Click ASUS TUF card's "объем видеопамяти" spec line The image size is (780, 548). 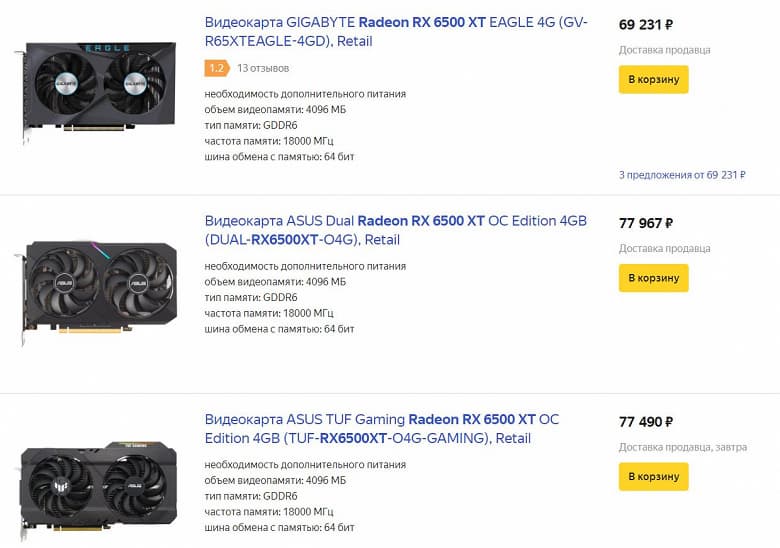coord(275,480)
